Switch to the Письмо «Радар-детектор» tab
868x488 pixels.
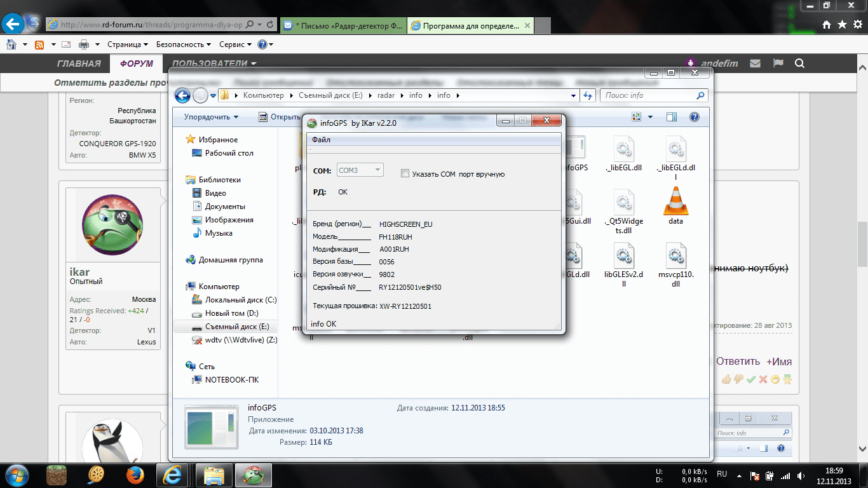(343, 26)
